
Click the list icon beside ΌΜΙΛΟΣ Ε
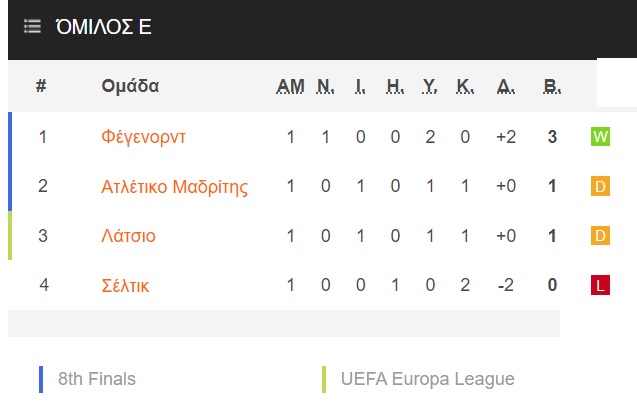pos(32,26)
